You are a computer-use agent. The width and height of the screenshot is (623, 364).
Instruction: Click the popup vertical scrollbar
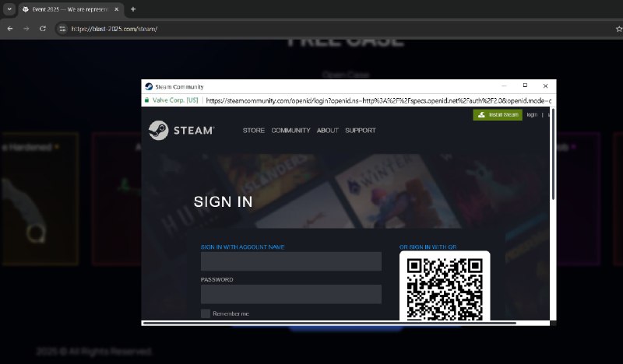coord(553,154)
